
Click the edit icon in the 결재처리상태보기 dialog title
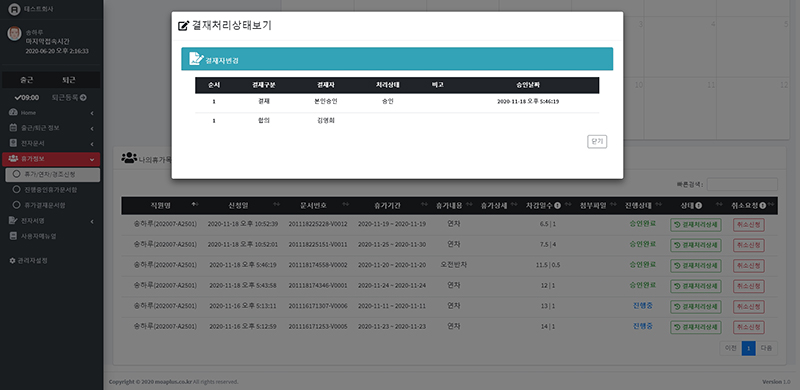tap(183, 26)
